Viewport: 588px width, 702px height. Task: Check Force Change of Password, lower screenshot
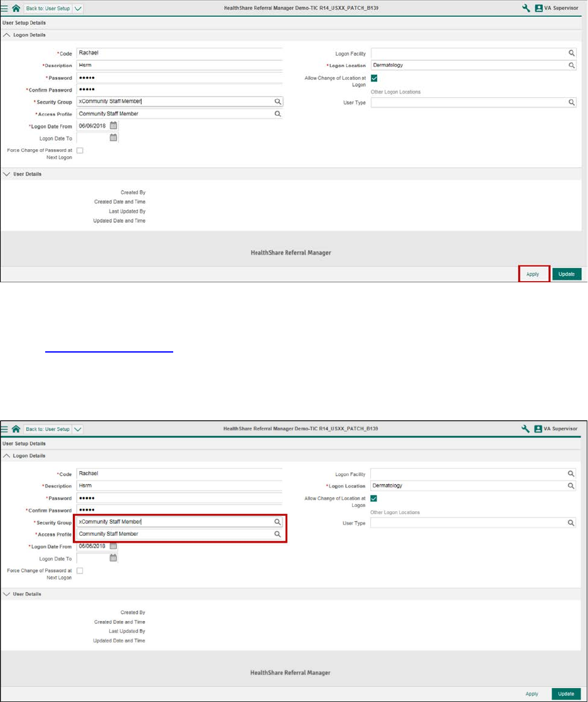click(x=80, y=571)
